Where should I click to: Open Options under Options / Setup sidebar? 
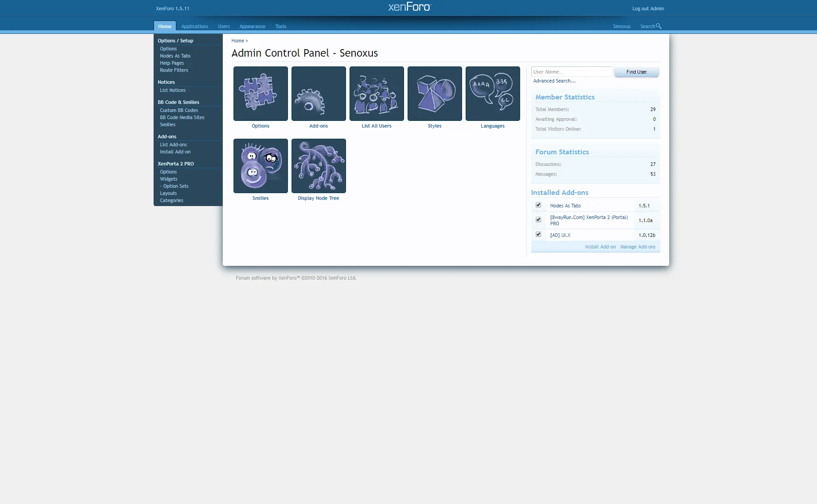168,49
